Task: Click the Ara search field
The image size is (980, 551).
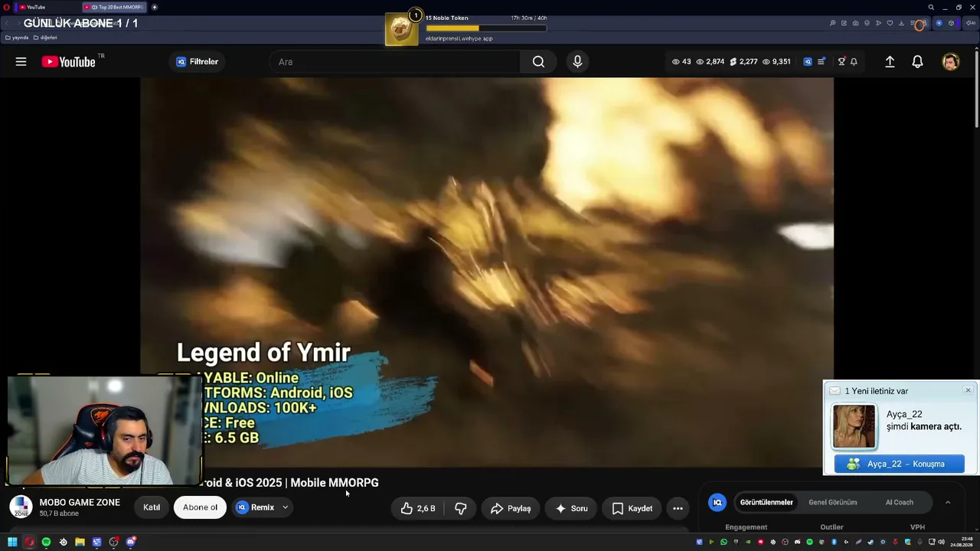Action: (395, 62)
